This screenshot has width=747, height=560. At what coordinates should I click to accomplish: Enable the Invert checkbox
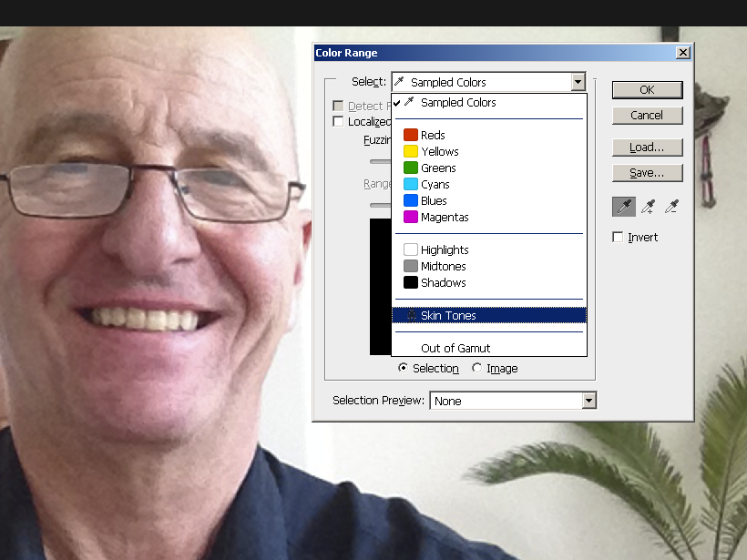coord(619,238)
